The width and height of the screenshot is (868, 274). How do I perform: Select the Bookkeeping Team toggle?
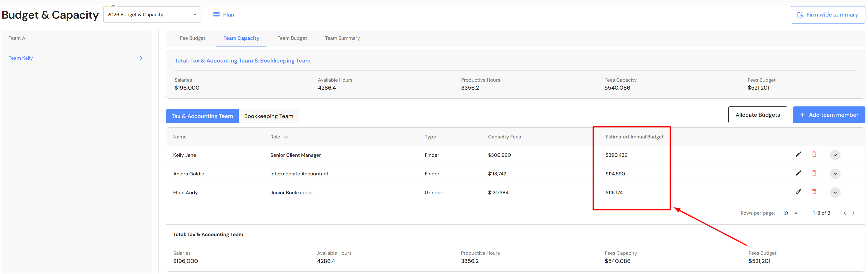(x=268, y=116)
